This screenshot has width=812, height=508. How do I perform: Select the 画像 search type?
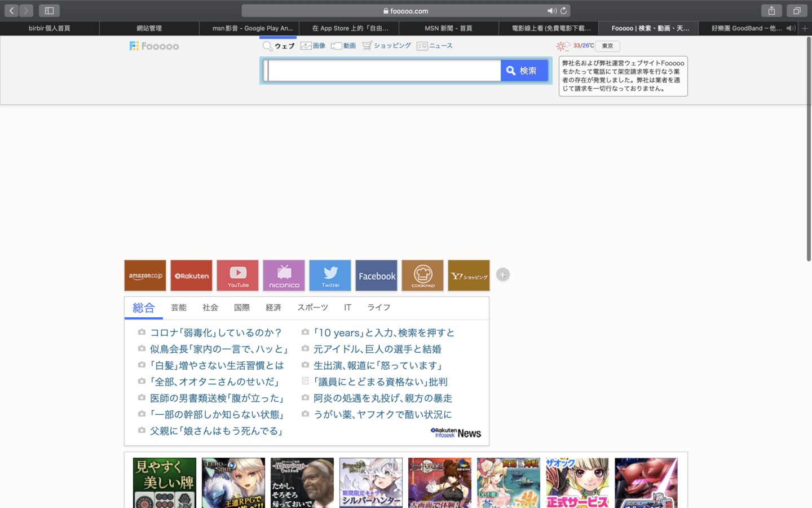tap(313, 46)
